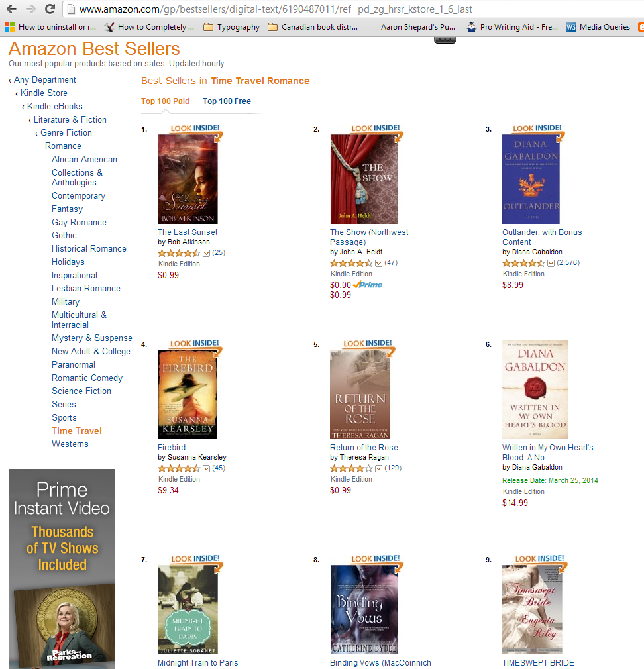Expand rating dropdown for Firebird
This screenshot has height=669, width=644.
[x=207, y=468]
